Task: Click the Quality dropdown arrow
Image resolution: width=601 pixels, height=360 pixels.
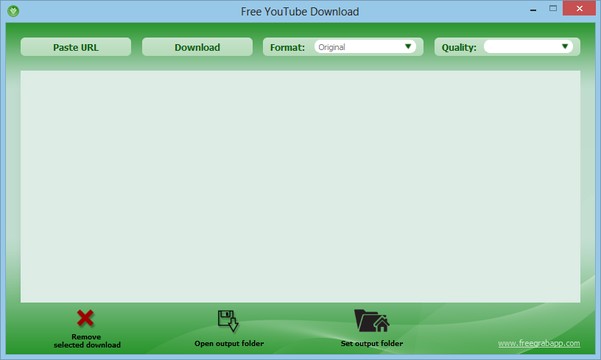Action: pos(565,46)
